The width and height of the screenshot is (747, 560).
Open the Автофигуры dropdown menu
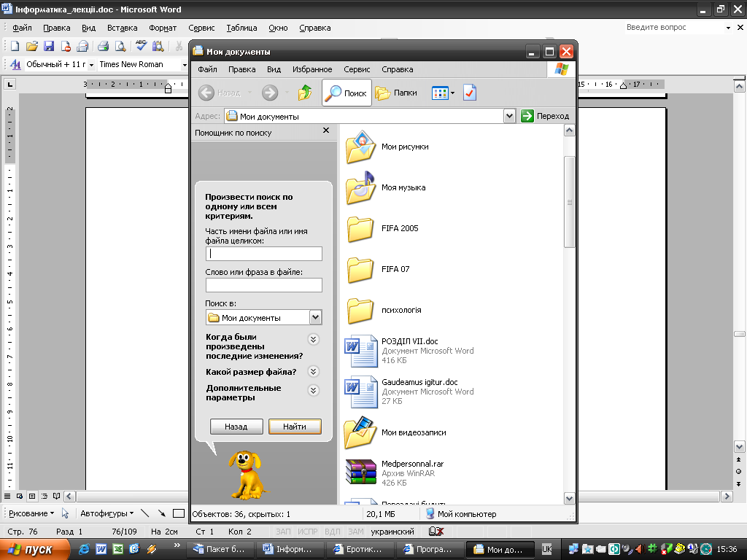pos(107,513)
